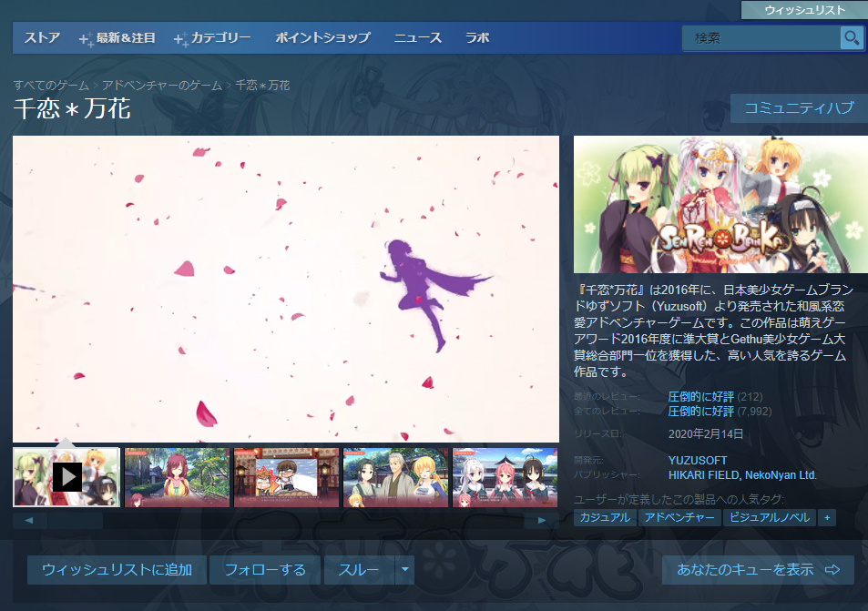This screenshot has height=611, width=868.
Task: Open the YUZUSOFT developer link
Action: click(698, 461)
